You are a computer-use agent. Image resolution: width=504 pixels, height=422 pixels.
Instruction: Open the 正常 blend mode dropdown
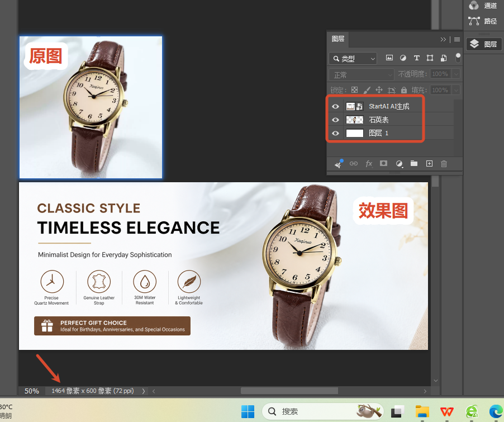pos(362,75)
